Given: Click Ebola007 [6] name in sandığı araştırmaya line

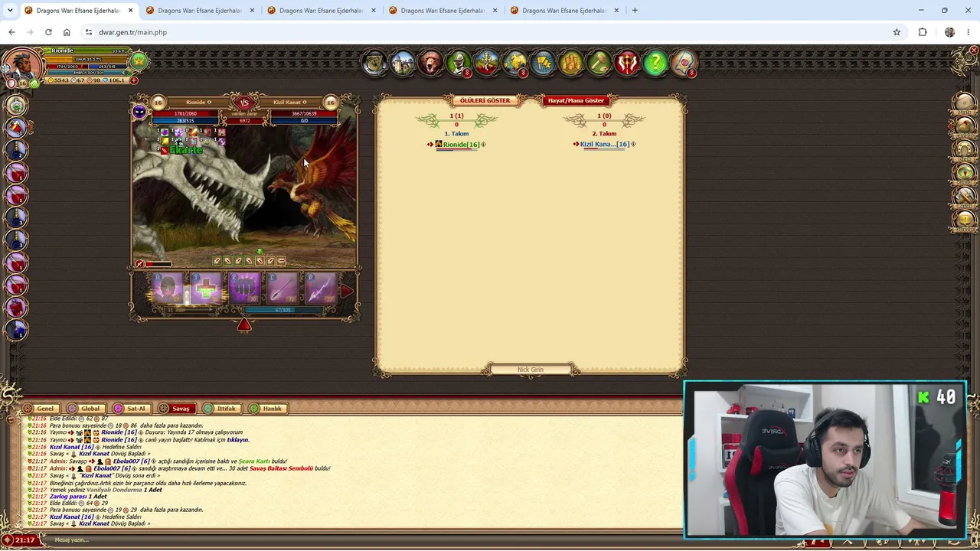Looking at the screenshot, I should tap(112, 468).
